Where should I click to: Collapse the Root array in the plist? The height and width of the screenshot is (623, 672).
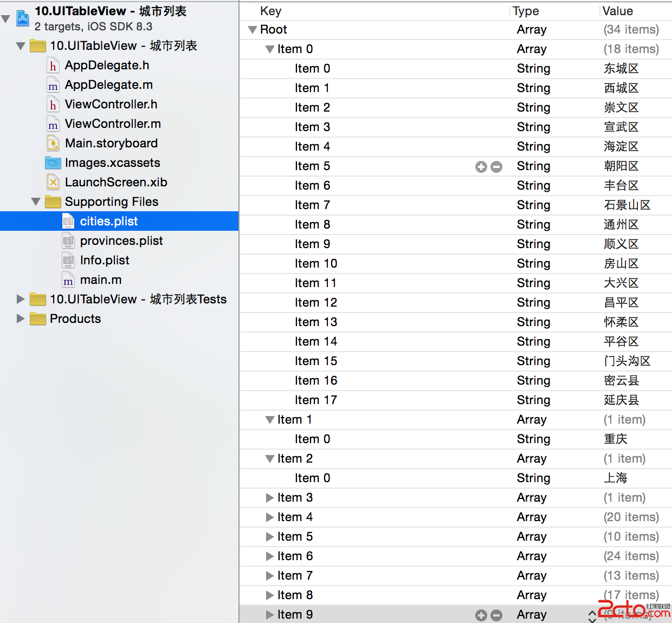[253, 30]
